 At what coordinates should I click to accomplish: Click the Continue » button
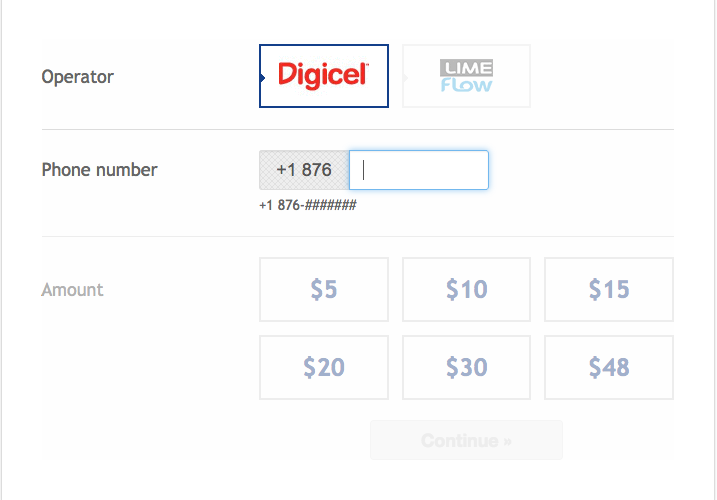coord(466,440)
